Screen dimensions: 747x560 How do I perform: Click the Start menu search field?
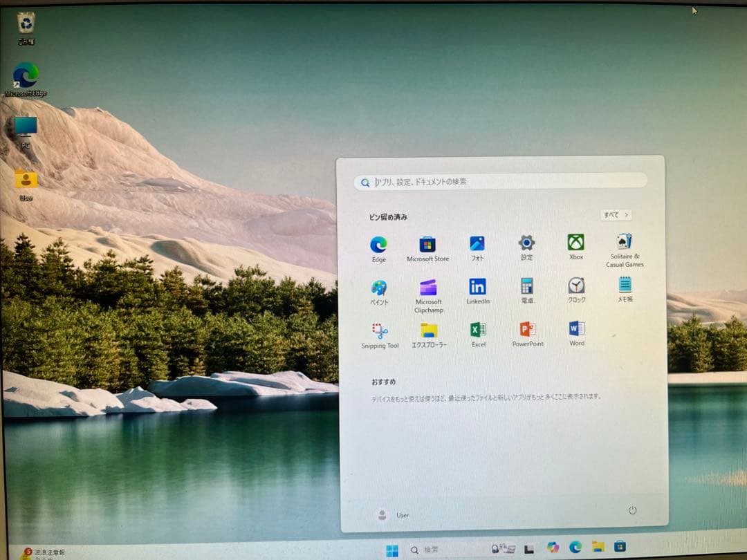coord(499,183)
